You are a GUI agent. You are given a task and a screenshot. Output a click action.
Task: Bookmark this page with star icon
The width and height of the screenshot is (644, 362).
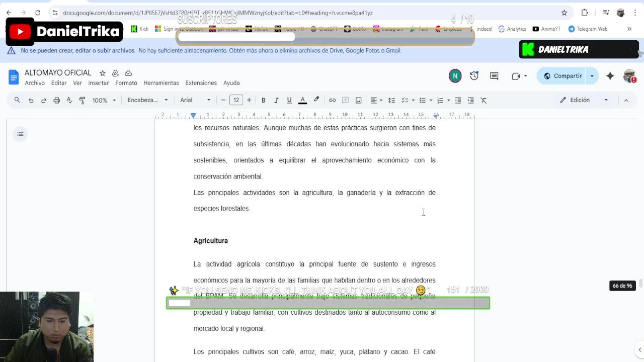[564, 13]
